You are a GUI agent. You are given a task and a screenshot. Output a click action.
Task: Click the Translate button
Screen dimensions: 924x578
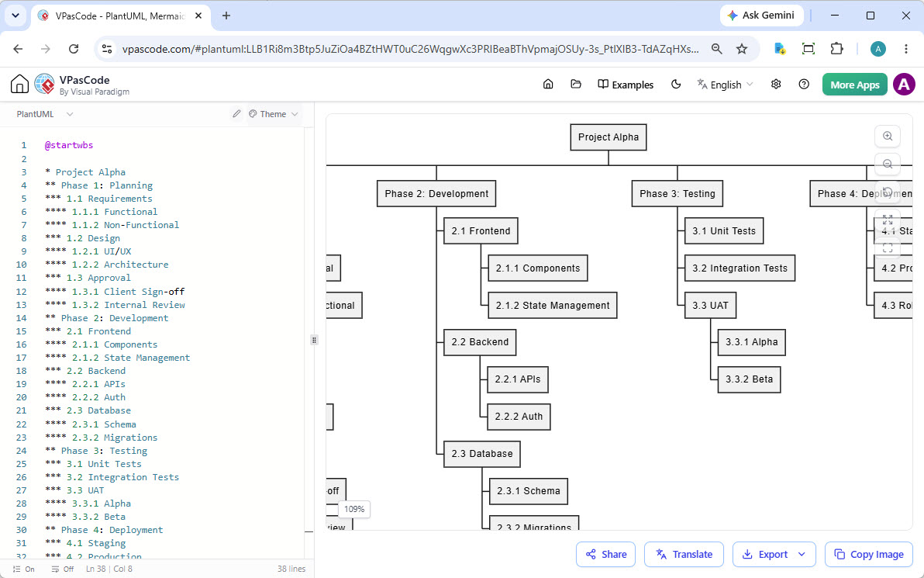pos(684,555)
